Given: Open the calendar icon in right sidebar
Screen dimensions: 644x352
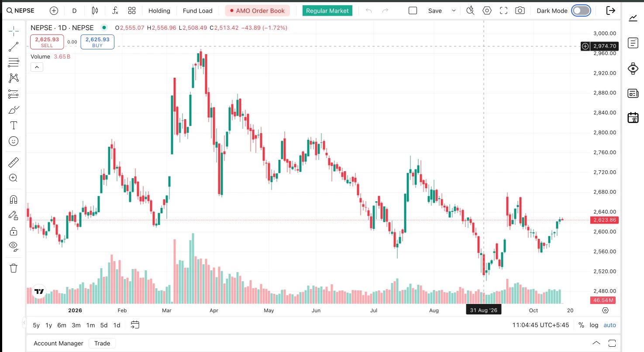Looking at the screenshot, I should [x=633, y=117].
